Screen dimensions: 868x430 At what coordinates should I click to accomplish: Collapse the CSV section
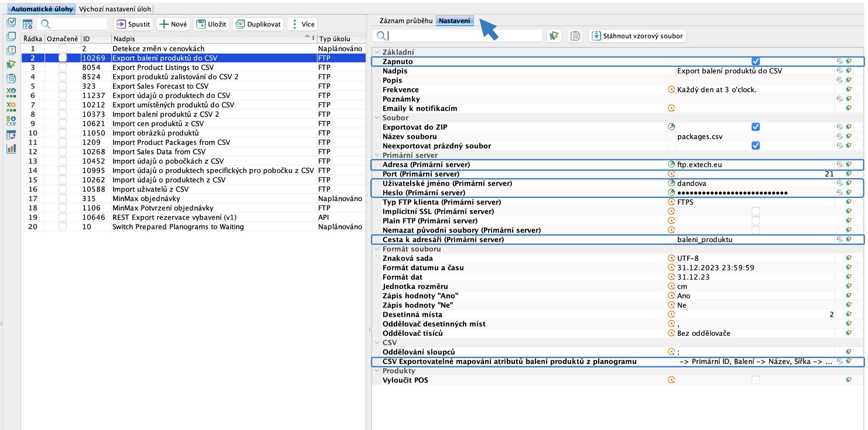(x=377, y=343)
